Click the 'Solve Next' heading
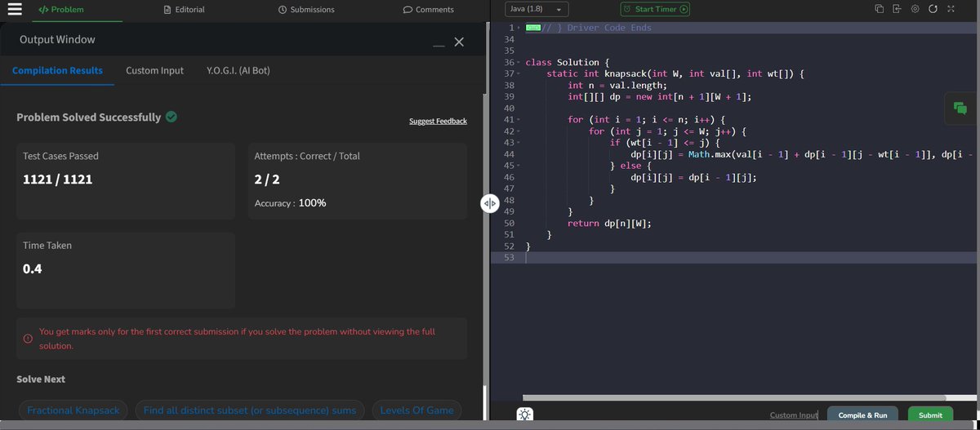This screenshot has height=430, width=980. pos(41,379)
